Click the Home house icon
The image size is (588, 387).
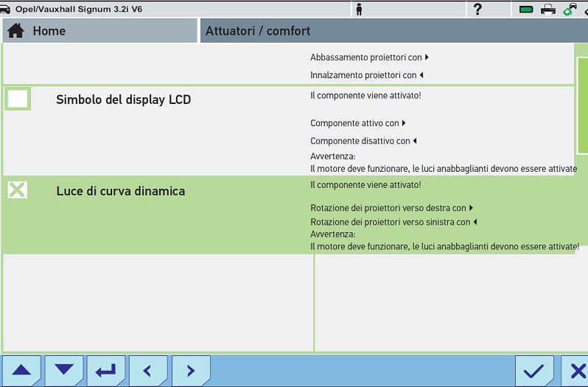pyautogui.click(x=15, y=31)
